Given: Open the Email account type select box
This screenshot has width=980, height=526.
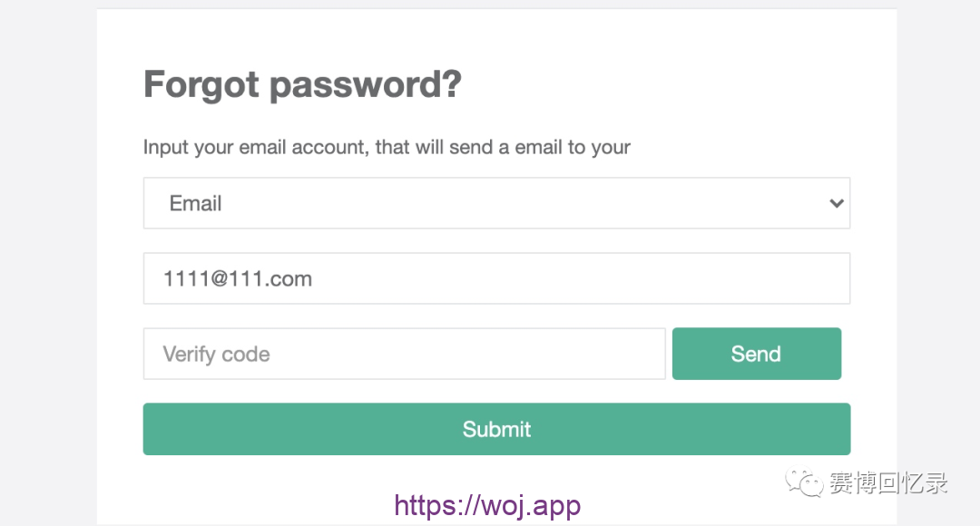Looking at the screenshot, I should [496, 203].
